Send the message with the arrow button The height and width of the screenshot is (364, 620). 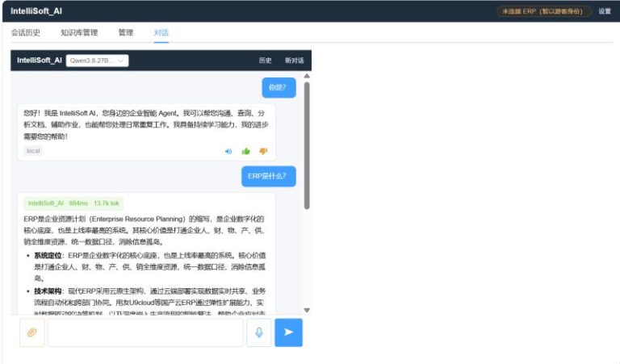289,333
